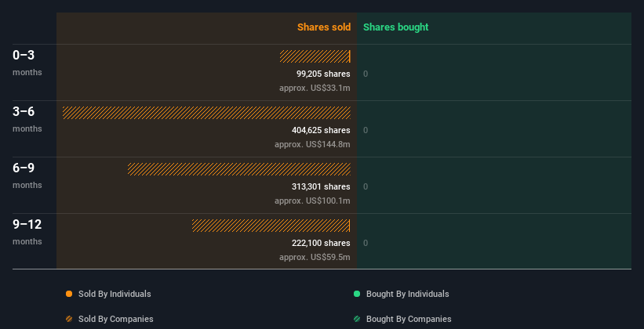The image size is (644, 329).
Task: Click shares bought 0 in 3–6 months row
Action: tap(366, 130)
